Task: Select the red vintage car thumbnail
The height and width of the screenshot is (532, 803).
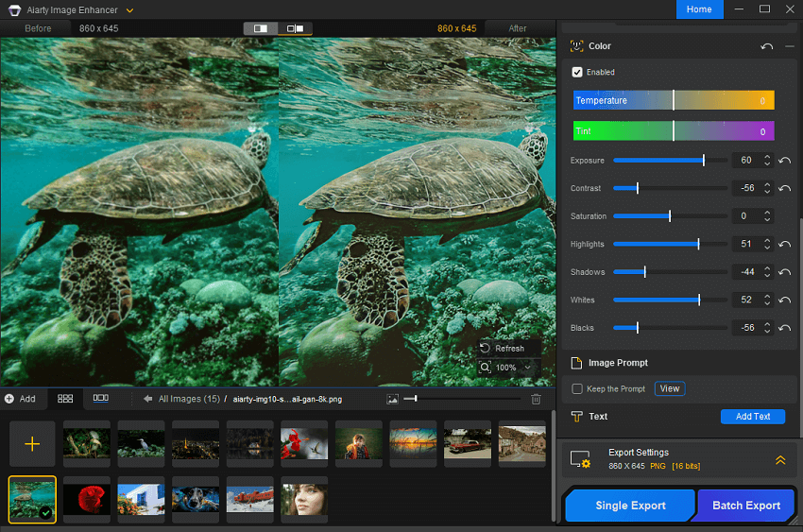Action: click(x=467, y=443)
